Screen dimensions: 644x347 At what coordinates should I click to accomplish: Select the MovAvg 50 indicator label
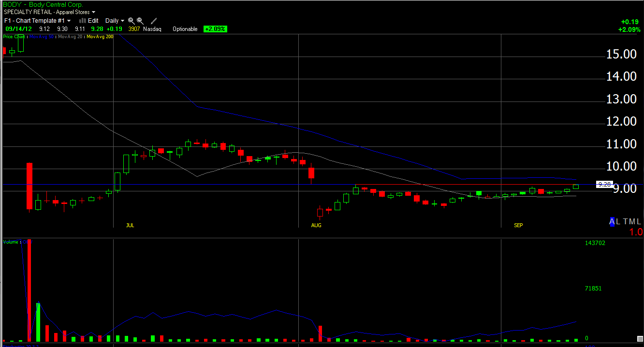point(42,36)
